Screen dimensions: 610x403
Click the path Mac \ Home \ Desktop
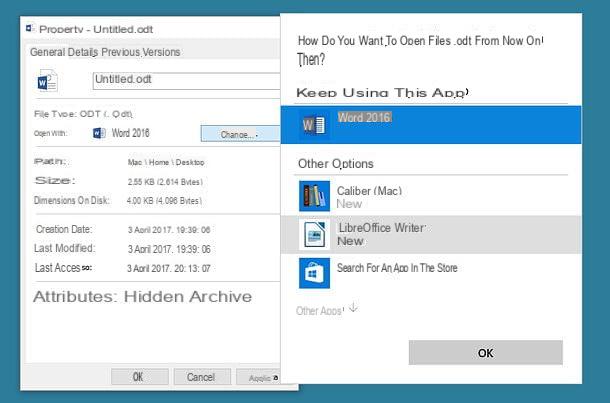coord(166,162)
